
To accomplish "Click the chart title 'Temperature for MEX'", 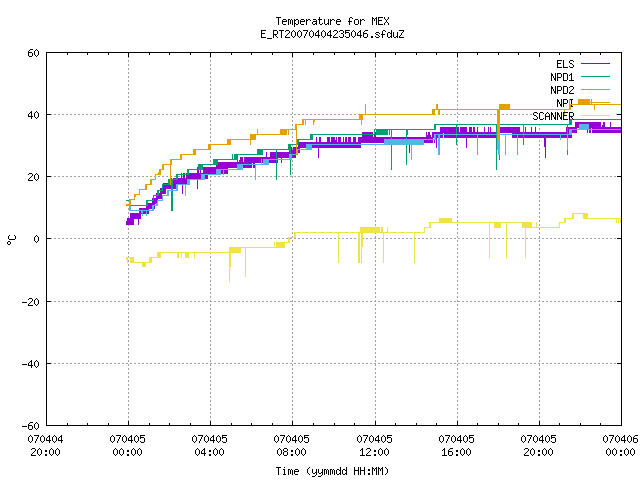I will click(332, 21).
